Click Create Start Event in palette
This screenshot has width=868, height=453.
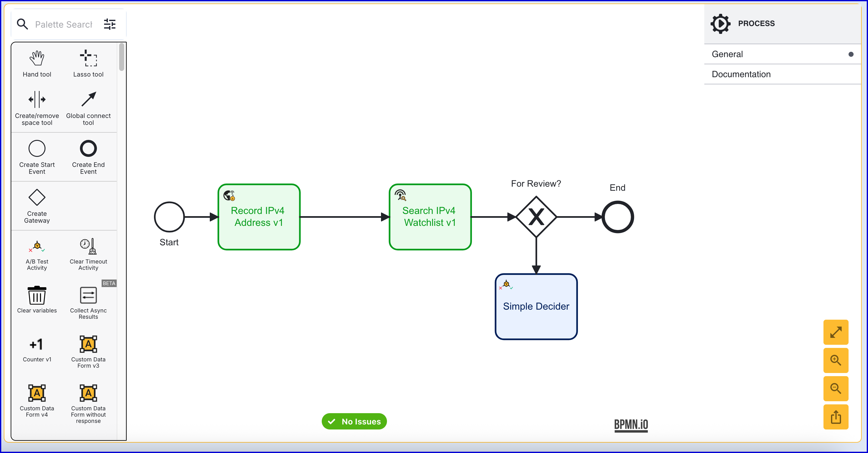click(x=37, y=149)
